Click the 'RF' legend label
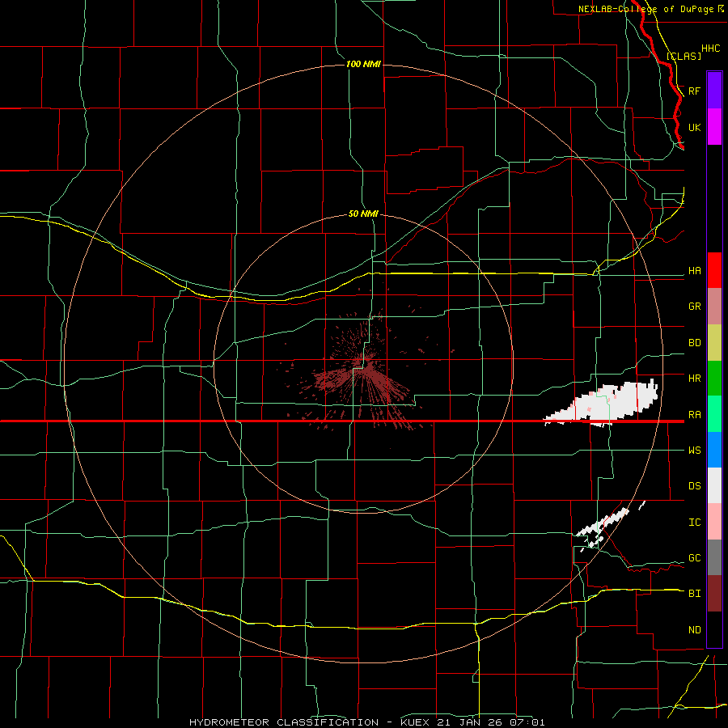The height and width of the screenshot is (728, 728). 694,91
